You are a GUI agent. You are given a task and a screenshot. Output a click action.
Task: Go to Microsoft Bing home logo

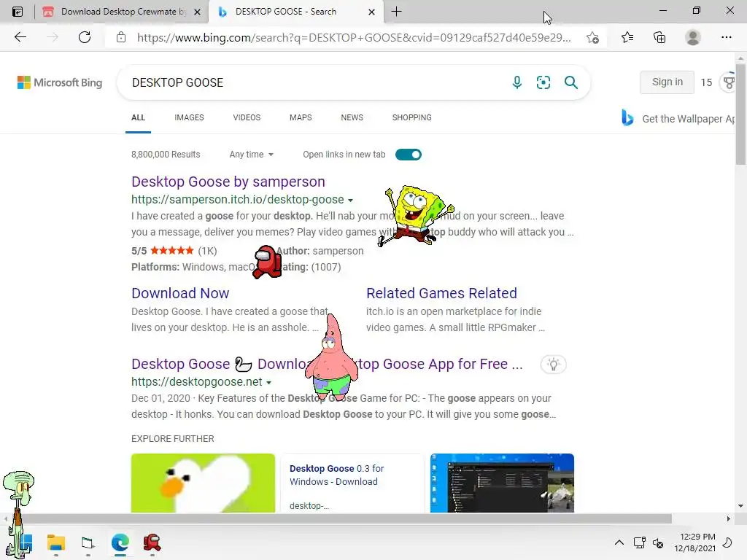pyautogui.click(x=60, y=82)
